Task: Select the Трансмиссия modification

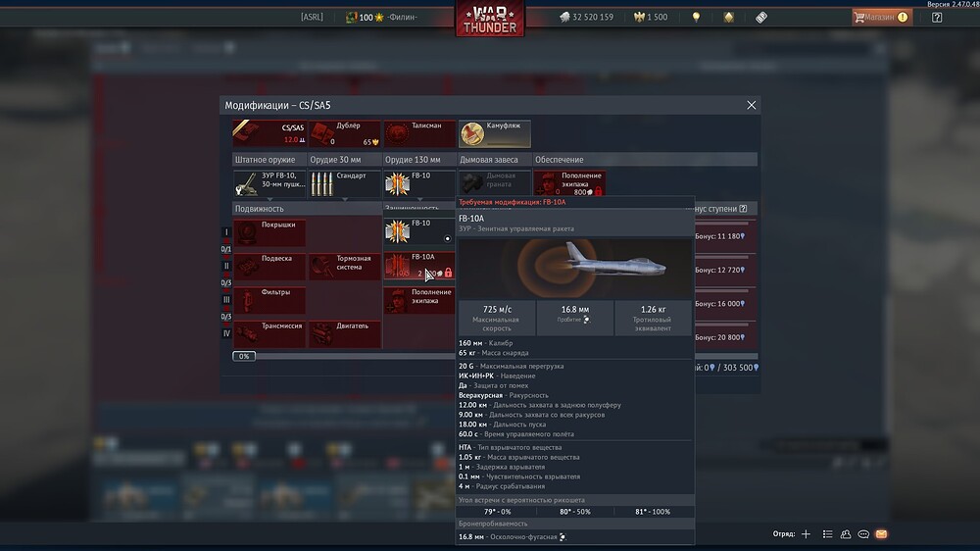Action: click(269, 333)
